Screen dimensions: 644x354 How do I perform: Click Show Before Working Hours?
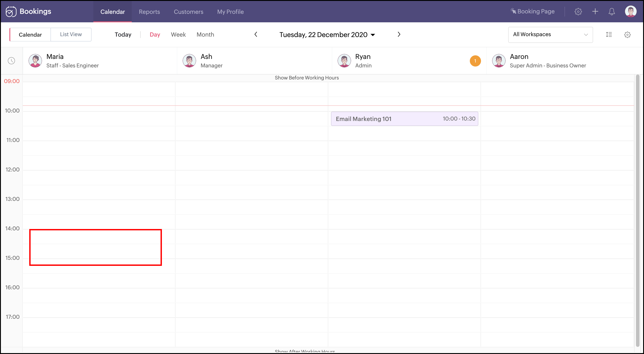coord(307,78)
